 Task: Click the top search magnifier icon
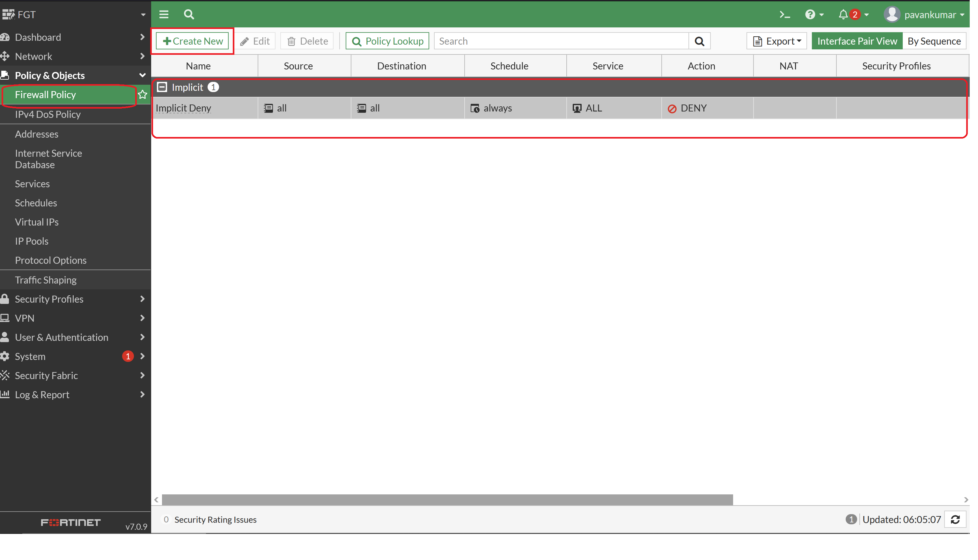pyautogui.click(x=189, y=14)
